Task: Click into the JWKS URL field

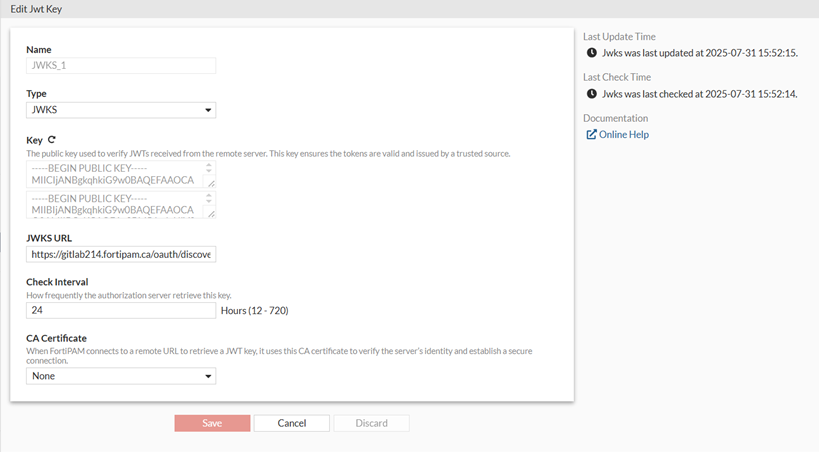Action: pyautogui.click(x=121, y=255)
